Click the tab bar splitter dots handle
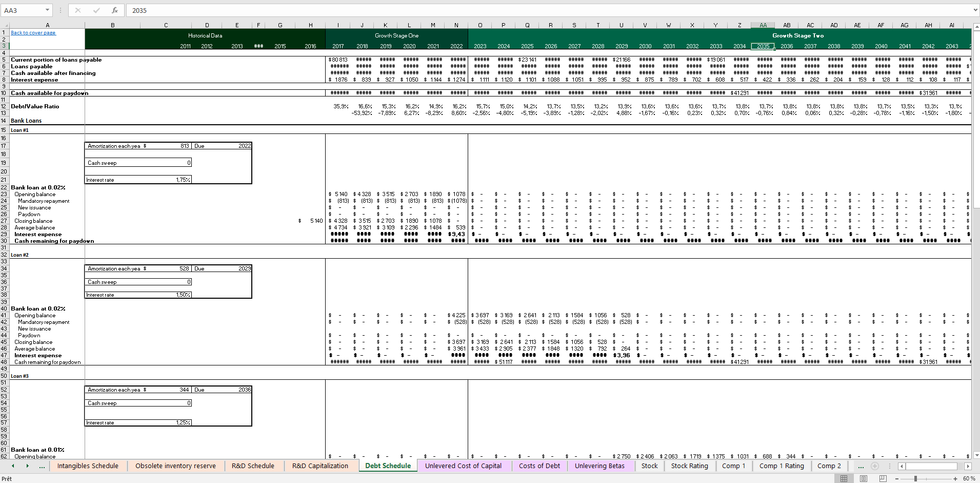 coord(890,466)
